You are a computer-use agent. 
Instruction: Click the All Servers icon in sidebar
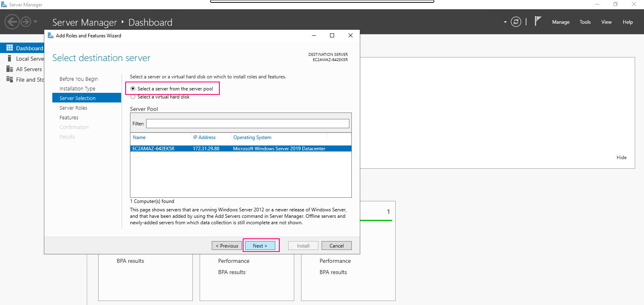(x=10, y=69)
